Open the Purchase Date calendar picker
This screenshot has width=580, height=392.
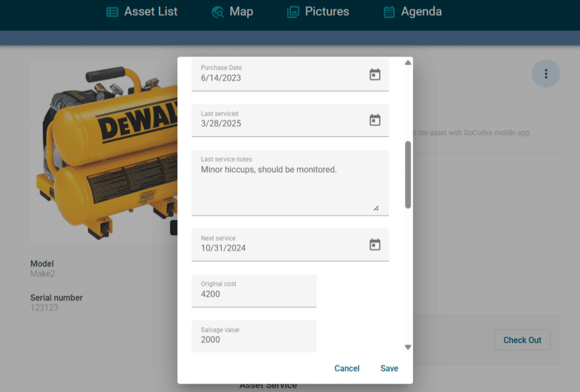(x=375, y=74)
